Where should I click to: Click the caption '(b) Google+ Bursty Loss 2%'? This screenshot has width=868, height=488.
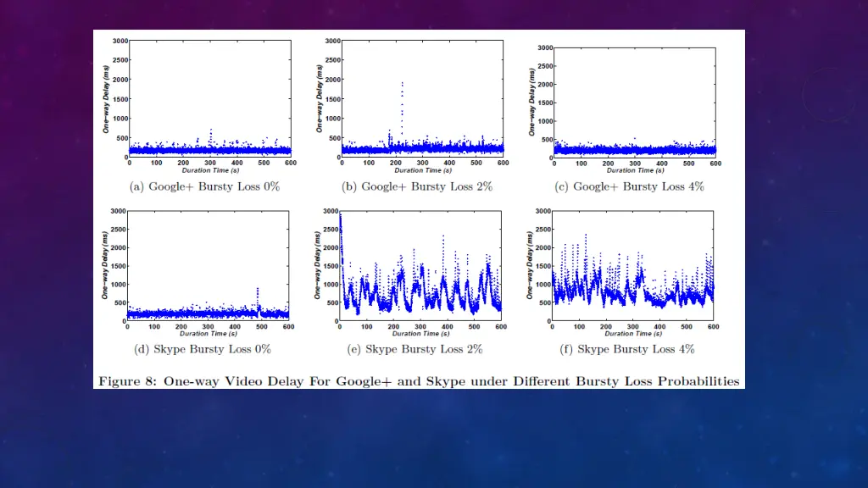coord(417,186)
